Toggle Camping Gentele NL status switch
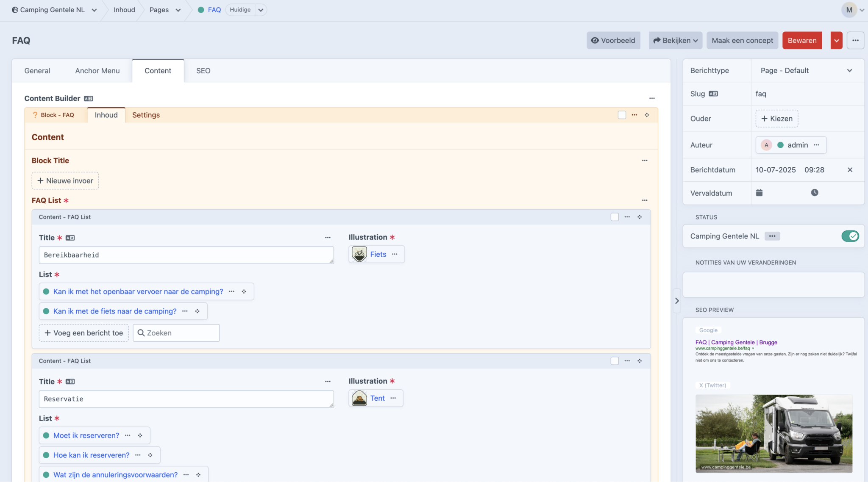This screenshot has width=868, height=482. [850, 236]
